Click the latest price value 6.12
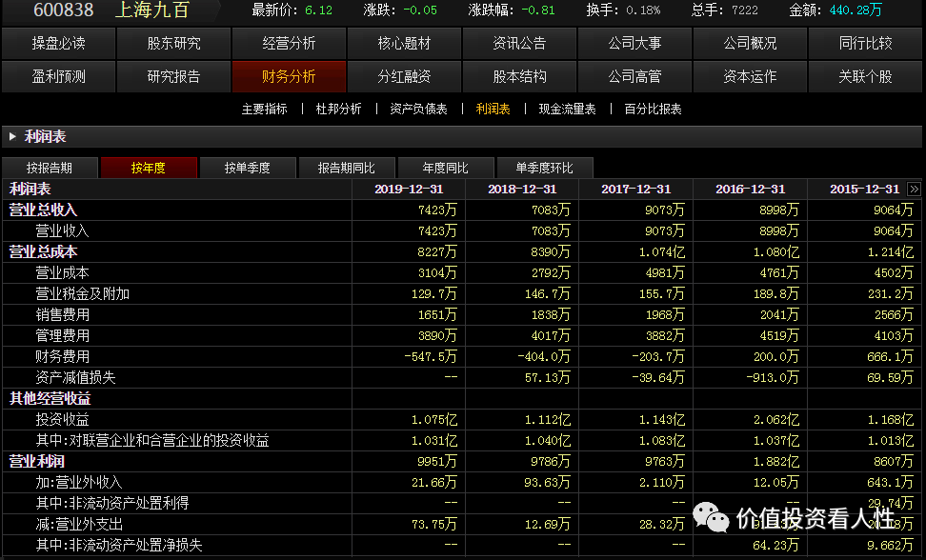This screenshot has width=926, height=560. tap(318, 10)
